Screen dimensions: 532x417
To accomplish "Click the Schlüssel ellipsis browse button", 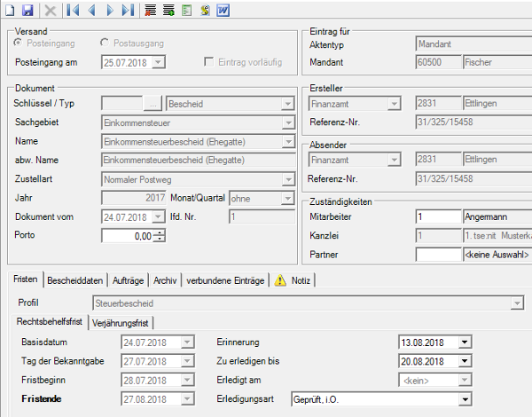I will click(x=153, y=104).
